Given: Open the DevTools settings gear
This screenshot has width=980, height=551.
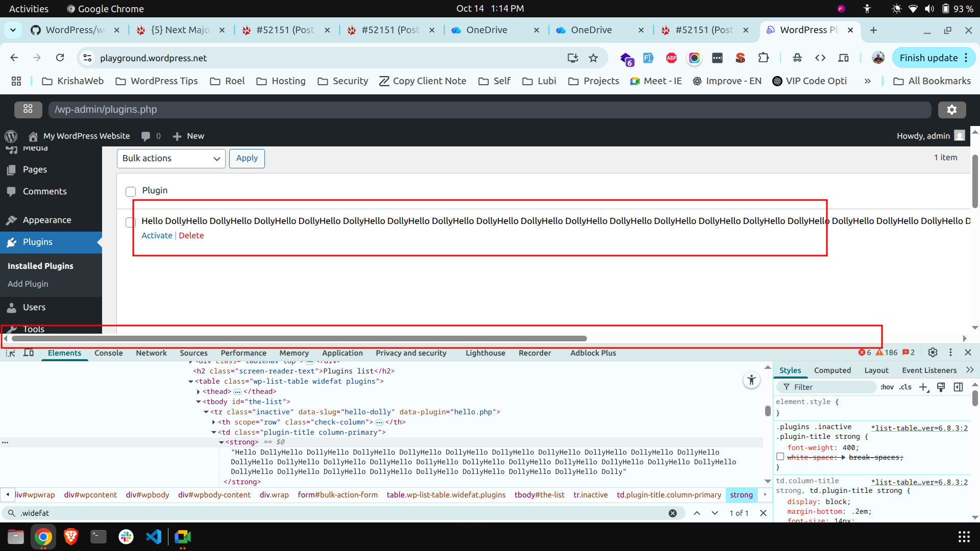Looking at the screenshot, I should coord(933,353).
